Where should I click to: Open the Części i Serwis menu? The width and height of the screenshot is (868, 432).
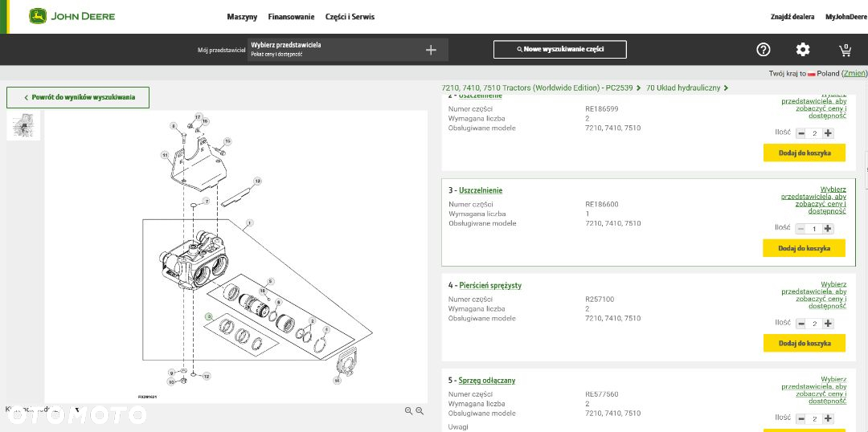[x=350, y=17]
